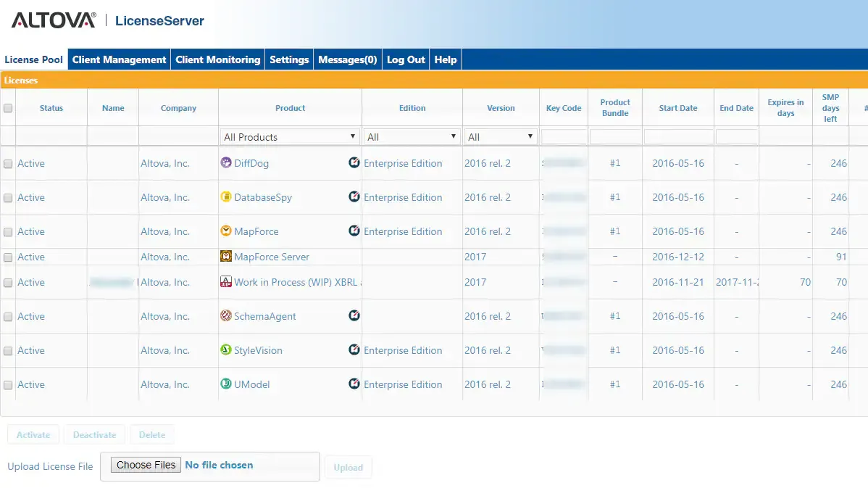Click the UModel product icon
The height and width of the screenshot is (488, 868).
pos(226,384)
